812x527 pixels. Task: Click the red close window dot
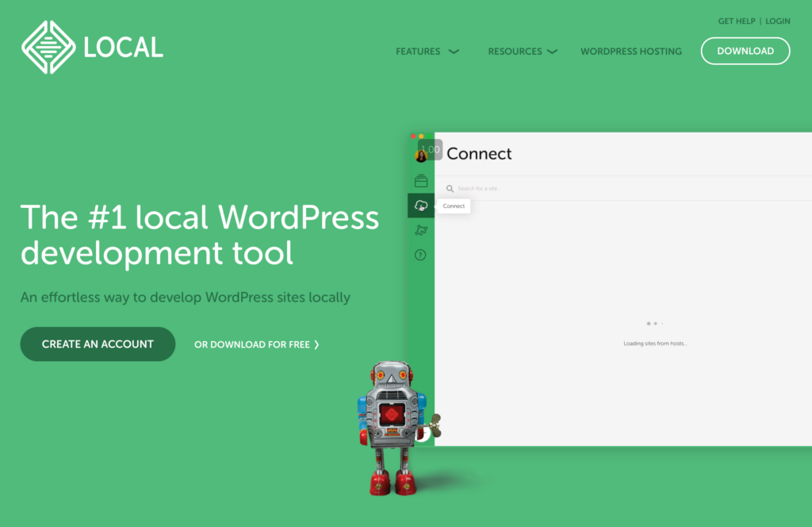pyautogui.click(x=413, y=137)
